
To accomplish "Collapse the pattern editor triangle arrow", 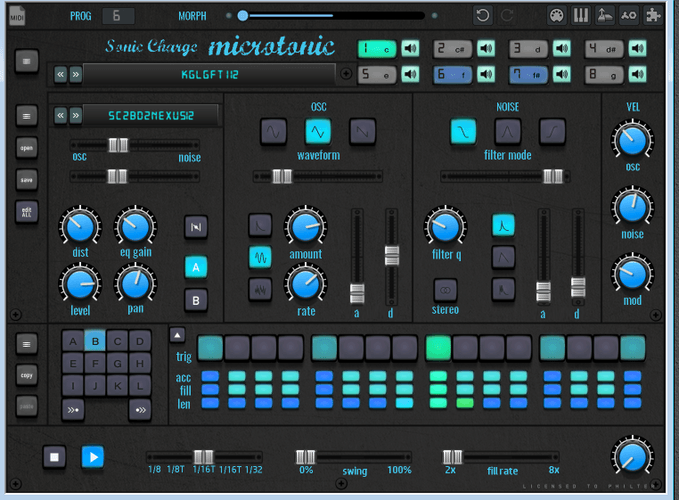I will 177,335.
